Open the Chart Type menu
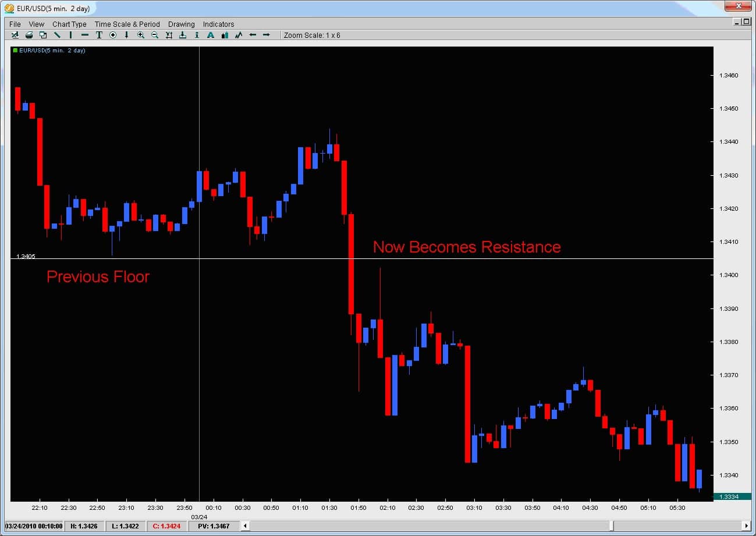 click(x=69, y=24)
